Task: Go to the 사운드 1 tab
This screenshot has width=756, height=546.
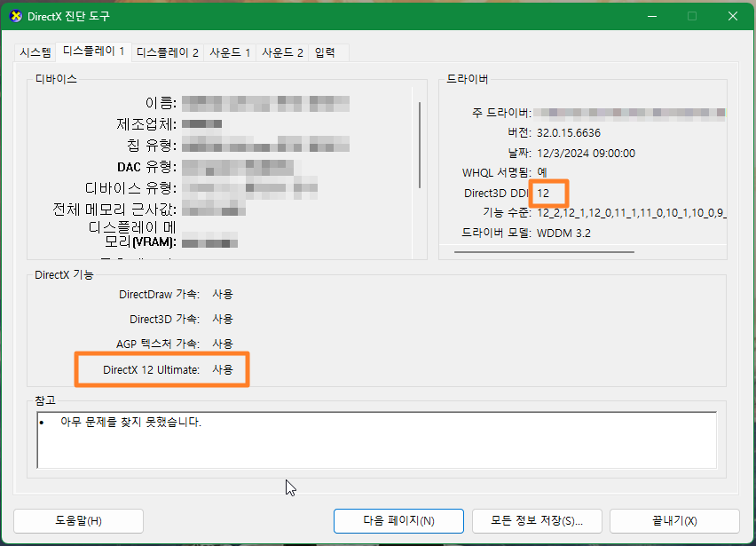Action: click(230, 52)
